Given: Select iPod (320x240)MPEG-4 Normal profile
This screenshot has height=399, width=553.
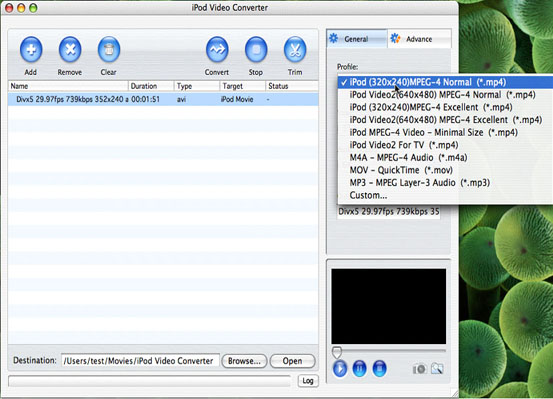Looking at the screenshot, I should pyautogui.click(x=445, y=82).
